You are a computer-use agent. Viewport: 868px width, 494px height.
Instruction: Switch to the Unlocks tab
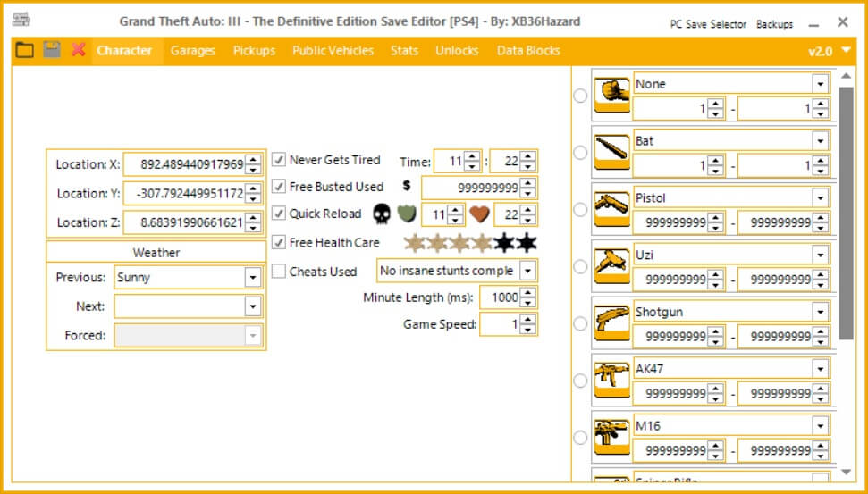[x=458, y=50]
